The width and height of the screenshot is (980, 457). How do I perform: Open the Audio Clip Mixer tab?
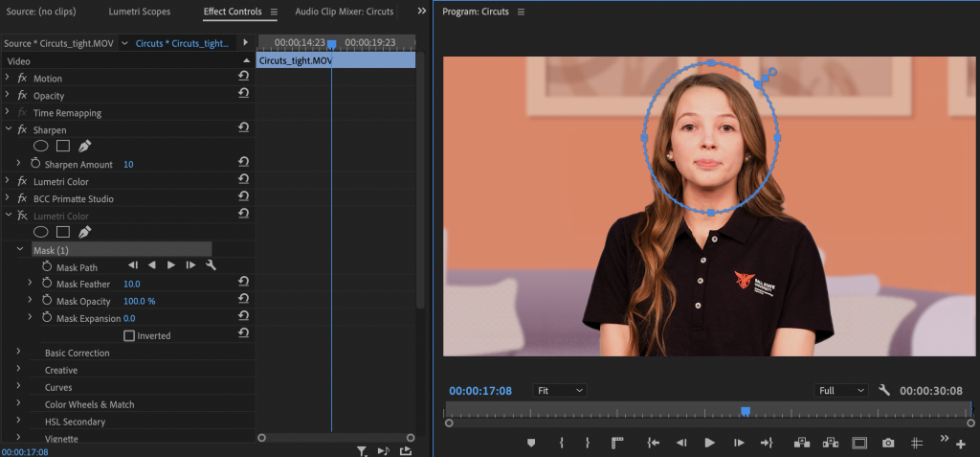[x=344, y=11]
